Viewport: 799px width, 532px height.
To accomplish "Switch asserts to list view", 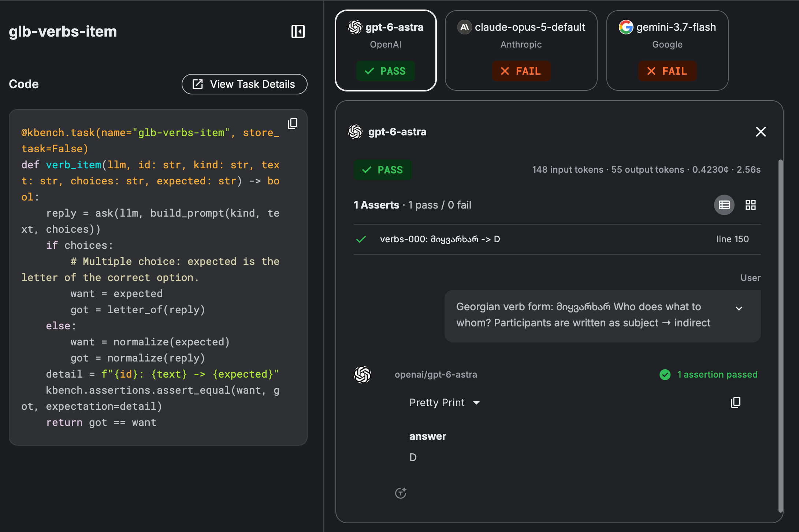I will click(x=724, y=205).
